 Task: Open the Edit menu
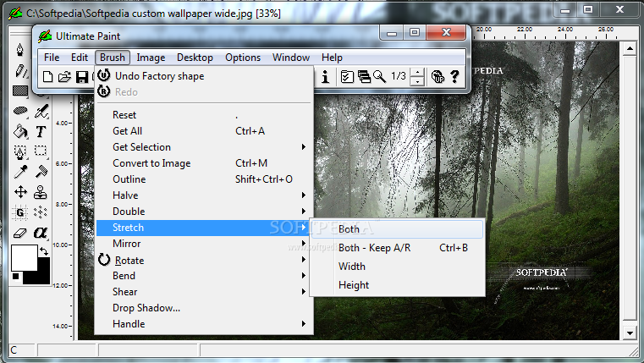click(80, 58)
